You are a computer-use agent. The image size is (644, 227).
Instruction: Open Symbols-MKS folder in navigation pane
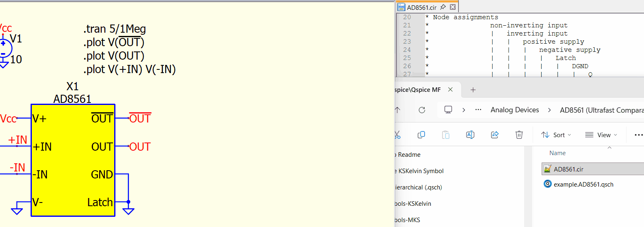[x=407, y=220]
